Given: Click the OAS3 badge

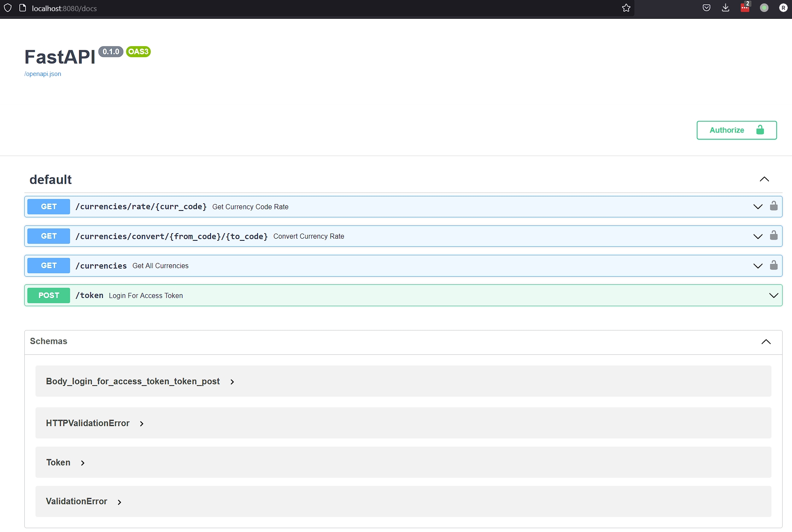Looking at the screenshot, I should (x=138, y=52).
